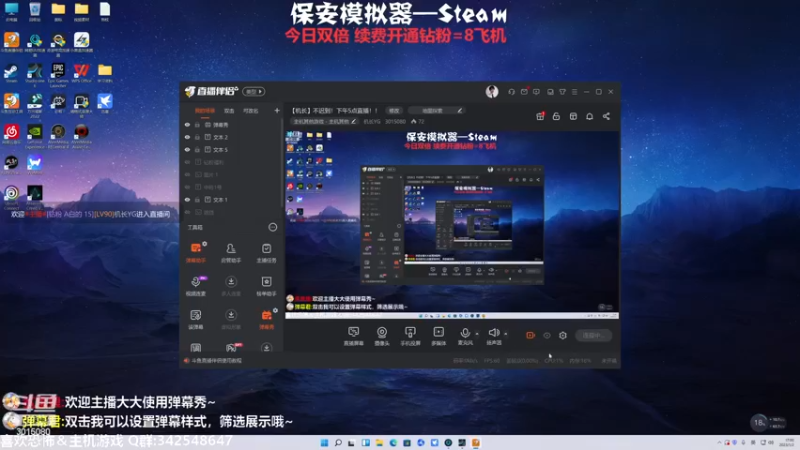The image size is (800, 450).
Task: Toggle visibility of 文本 2 source
Action: [x=187, y=137]
